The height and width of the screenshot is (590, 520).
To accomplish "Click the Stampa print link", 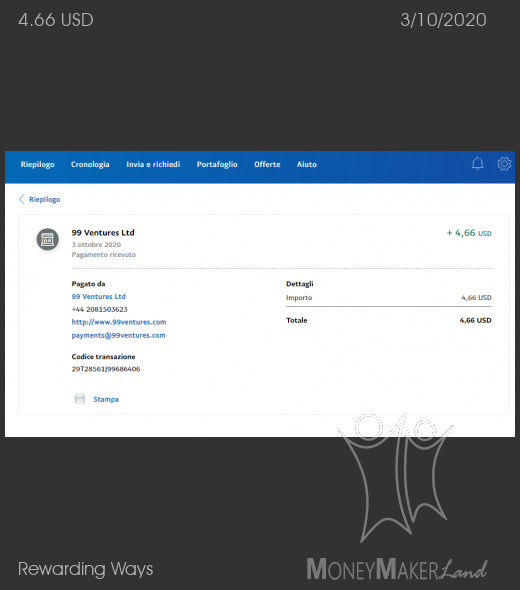I will tap(106, 399).
